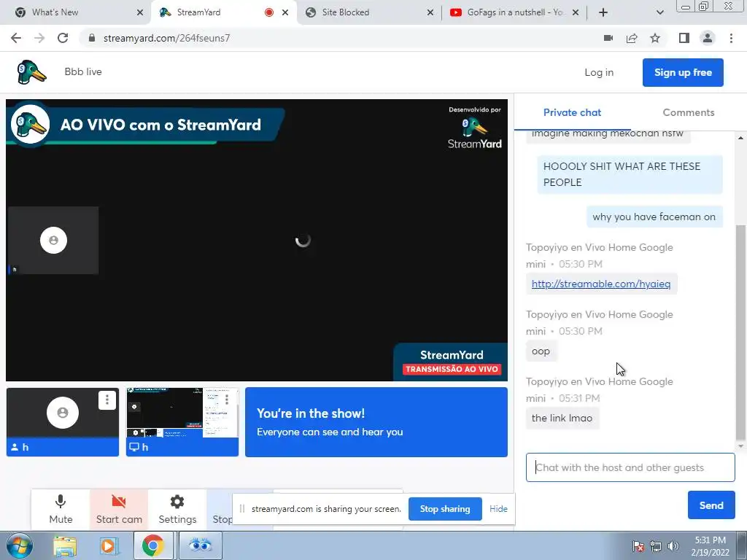Click the Chrome taskbar icon
Image resolution: width=747 pixels, height=560 pixels.
pyautogui.click(x=152, y=545)
